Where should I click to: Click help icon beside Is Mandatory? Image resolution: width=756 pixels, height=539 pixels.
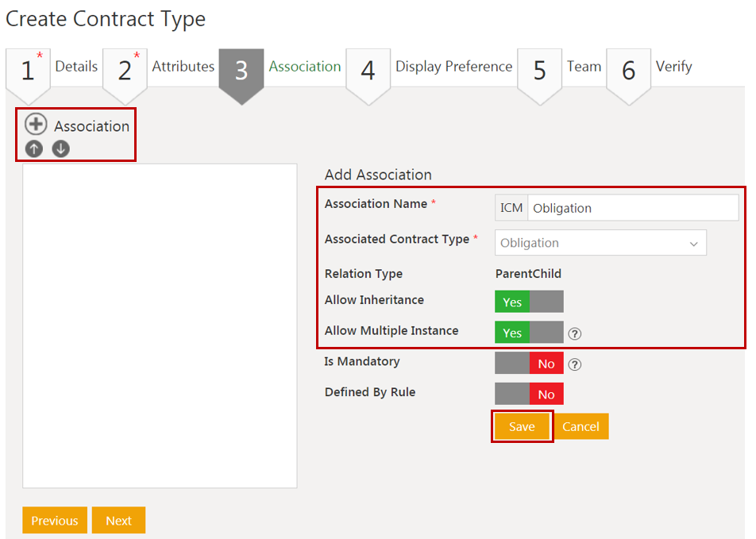pyautogui.click(x=575, y=364)
